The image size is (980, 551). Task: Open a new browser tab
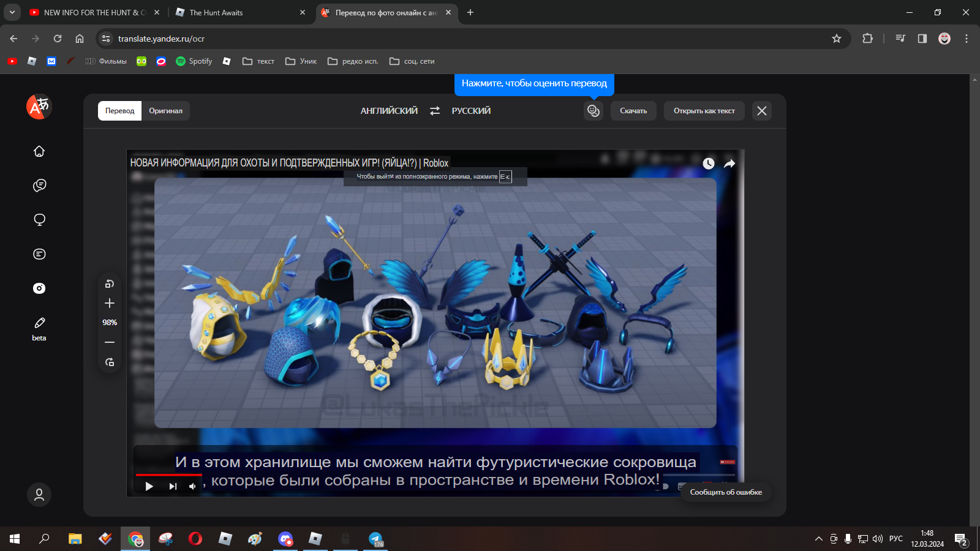tap(470, 12)
